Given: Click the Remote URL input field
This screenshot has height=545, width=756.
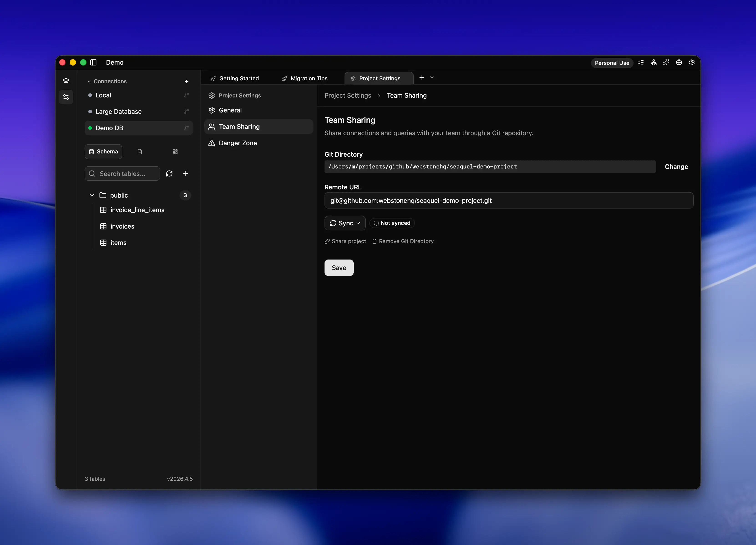Looking at the screenshot, I should click(509, 201).
